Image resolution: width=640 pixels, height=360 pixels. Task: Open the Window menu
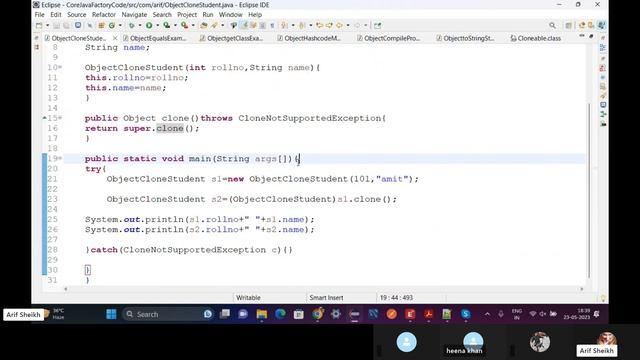point(231,15)
